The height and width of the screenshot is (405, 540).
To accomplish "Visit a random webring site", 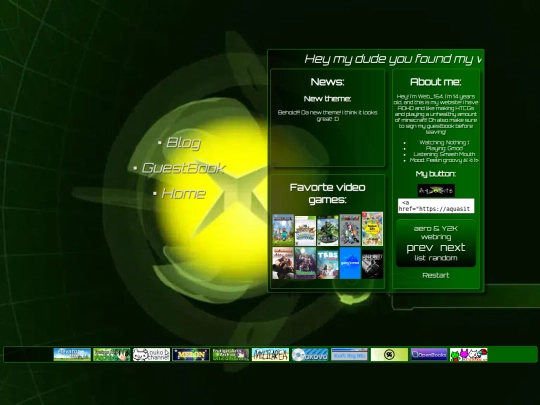I will 443,258.
